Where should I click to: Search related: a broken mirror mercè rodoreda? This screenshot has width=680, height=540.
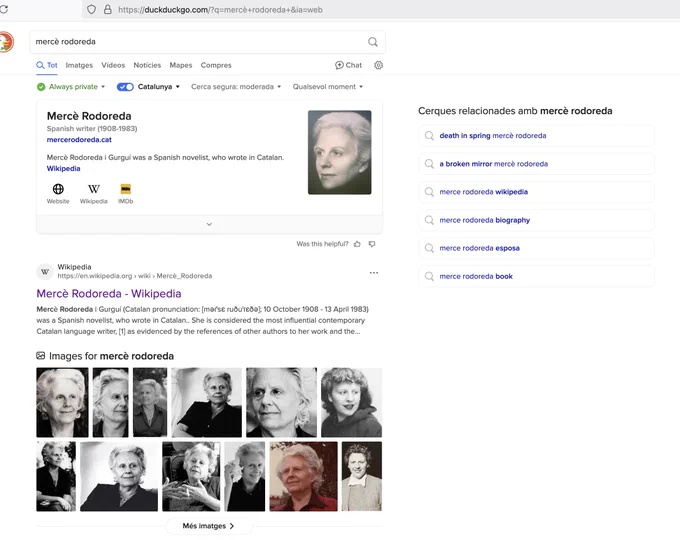[x=536, y=164]
